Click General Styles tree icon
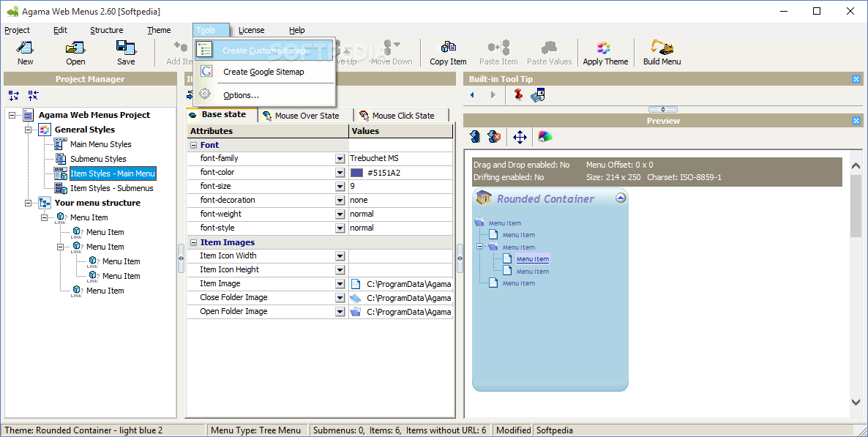The width and height of the screenshot is (868, 437). point(45,130)
